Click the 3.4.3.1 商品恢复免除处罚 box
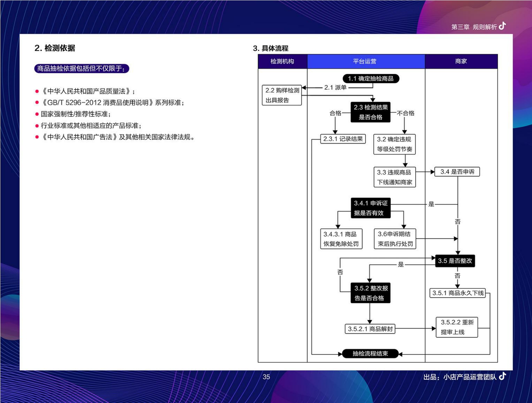The image size is (532, 403). pos(341,239)
